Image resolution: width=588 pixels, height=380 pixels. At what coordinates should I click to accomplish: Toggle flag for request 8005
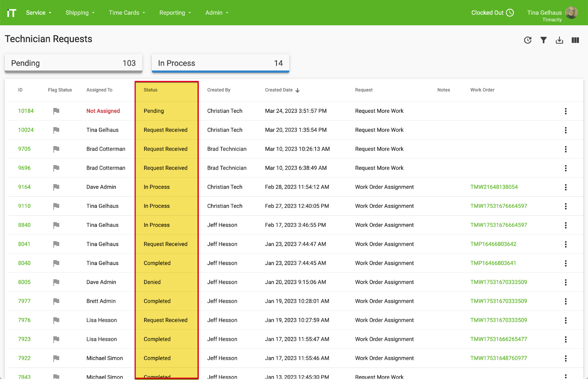click(56, 282)
